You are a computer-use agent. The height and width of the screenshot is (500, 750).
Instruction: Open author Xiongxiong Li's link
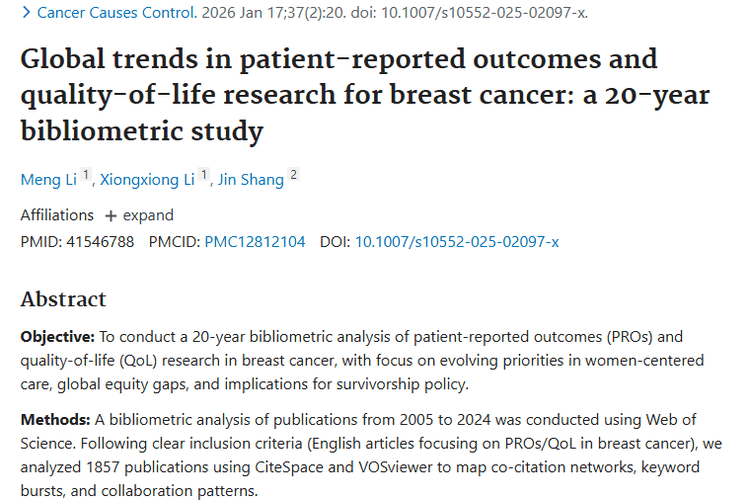147,180
